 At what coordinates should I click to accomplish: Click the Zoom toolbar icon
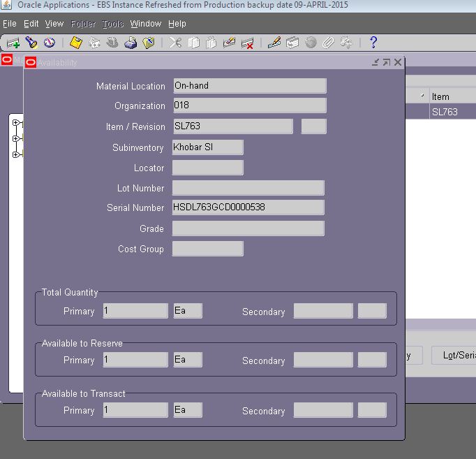pyautogui.click(x=292, y=43)
